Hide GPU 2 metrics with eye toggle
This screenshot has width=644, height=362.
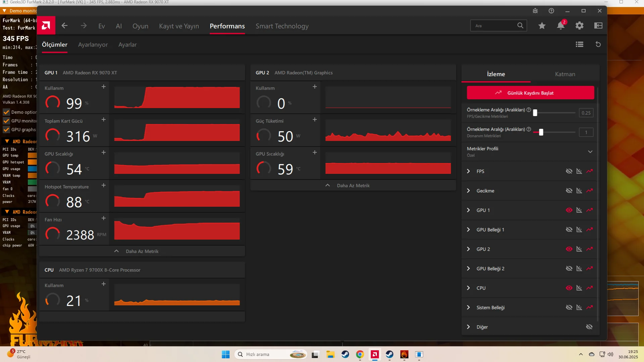point(569,249)
